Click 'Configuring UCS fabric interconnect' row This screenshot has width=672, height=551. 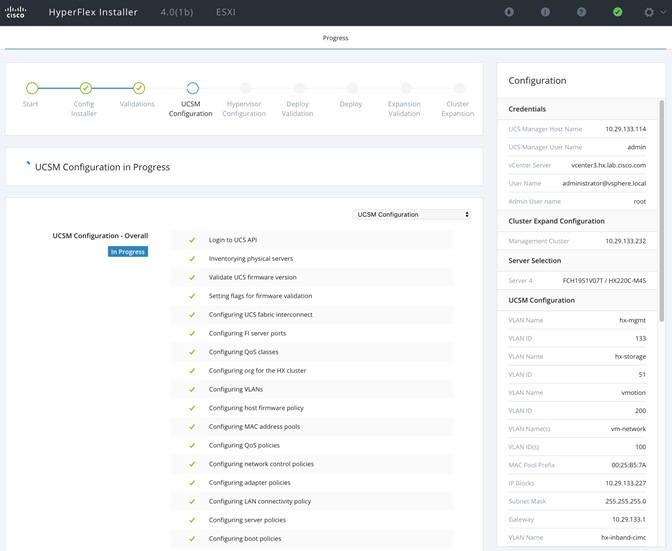click(x=312, y=314)
